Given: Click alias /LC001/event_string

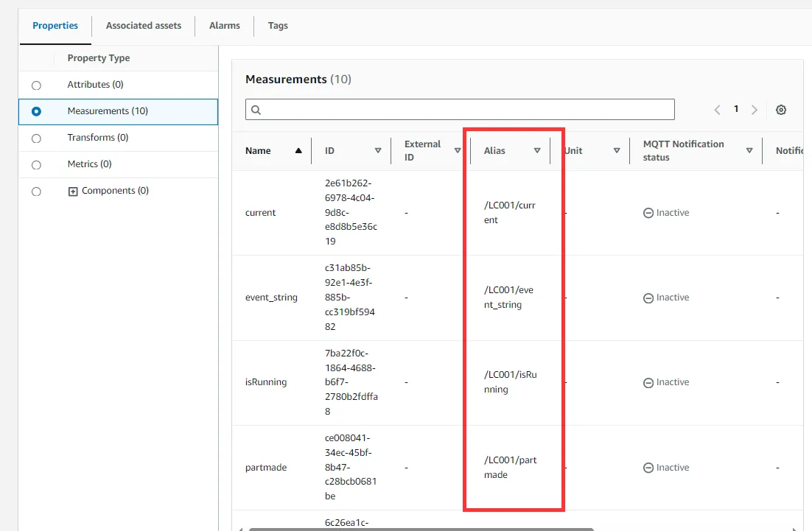Looking at the screenshot, I should coord(508,298).
